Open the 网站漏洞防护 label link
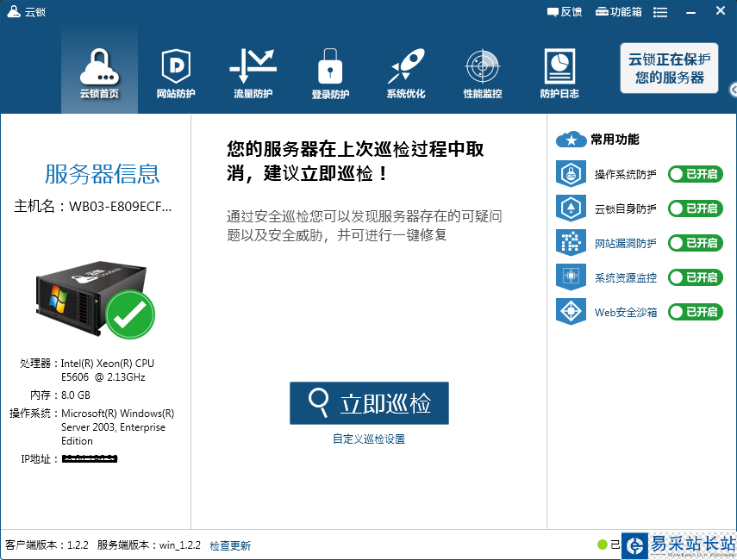Viewport: 737px width, 560px height. pos(626,243)
